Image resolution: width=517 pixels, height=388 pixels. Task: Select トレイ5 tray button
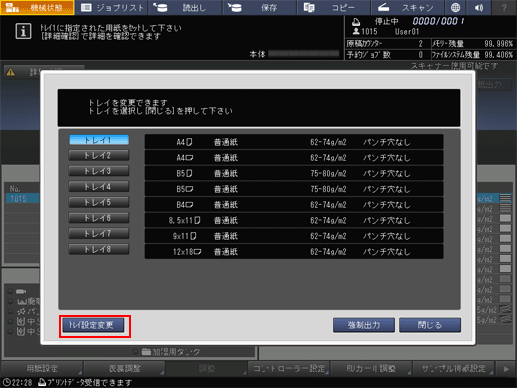click(x=99, y=202)
